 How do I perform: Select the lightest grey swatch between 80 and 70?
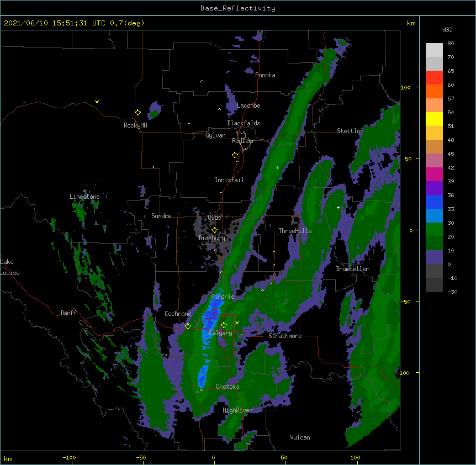tap(434, 50)
